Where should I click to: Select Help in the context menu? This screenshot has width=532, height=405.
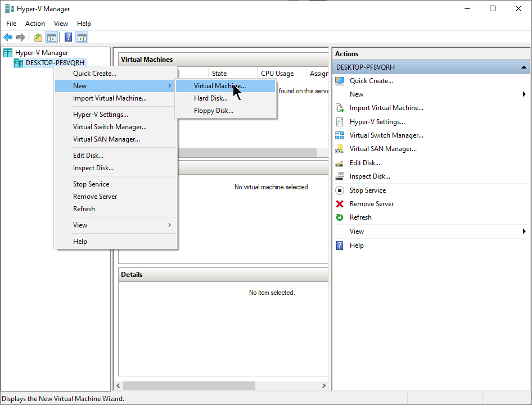116,242
